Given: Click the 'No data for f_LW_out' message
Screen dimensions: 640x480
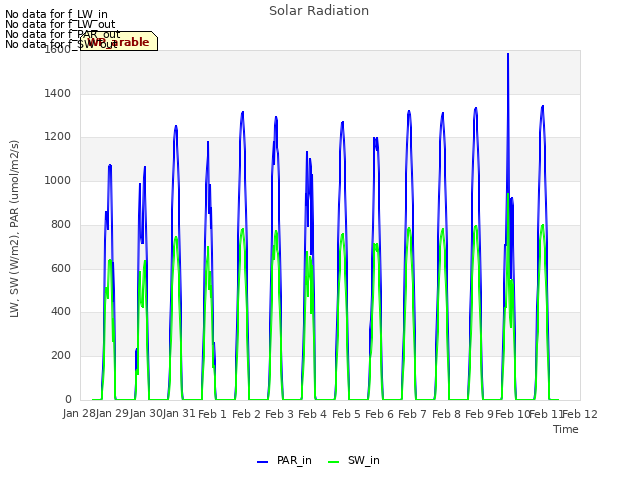Looking at the screenshot, I should click(x=60, y=24).
